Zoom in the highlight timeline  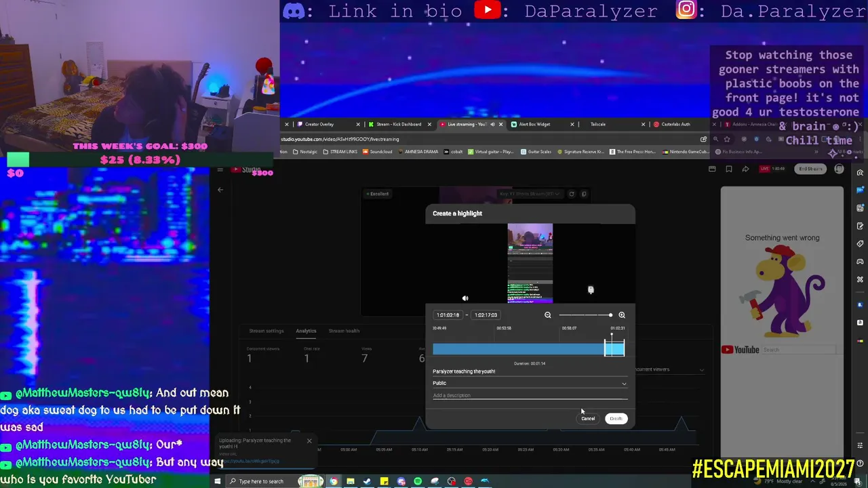point(622,315)
